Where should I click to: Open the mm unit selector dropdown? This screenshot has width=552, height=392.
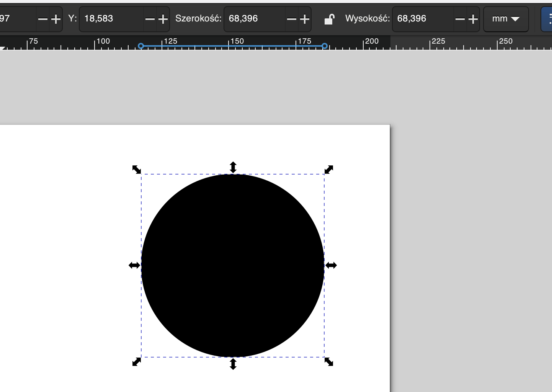point(506,18)
